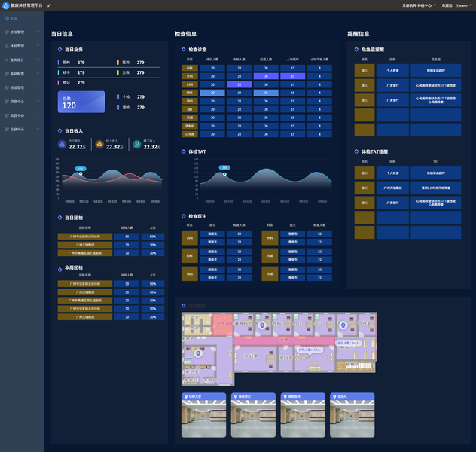476x452 pixels.
Task: Expand the 消息中心 chevron in sidebar
Action: pos(38,102)
